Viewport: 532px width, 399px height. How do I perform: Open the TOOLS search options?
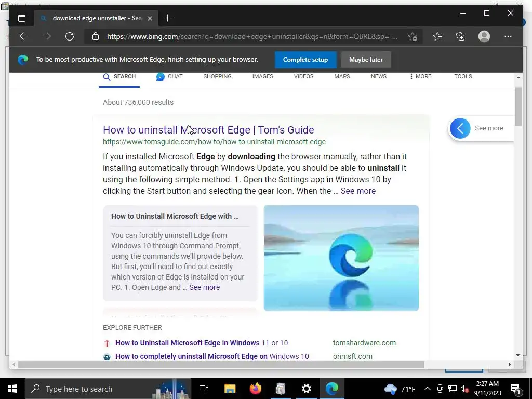click(463, 77)
